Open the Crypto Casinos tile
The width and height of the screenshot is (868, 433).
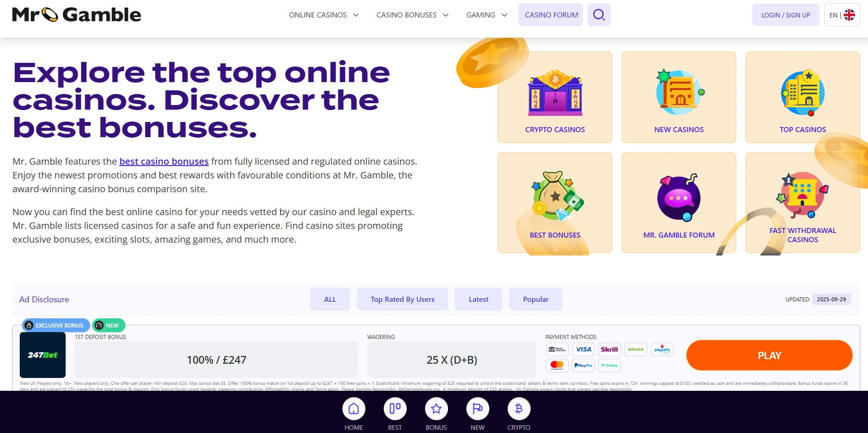[555, 97]
